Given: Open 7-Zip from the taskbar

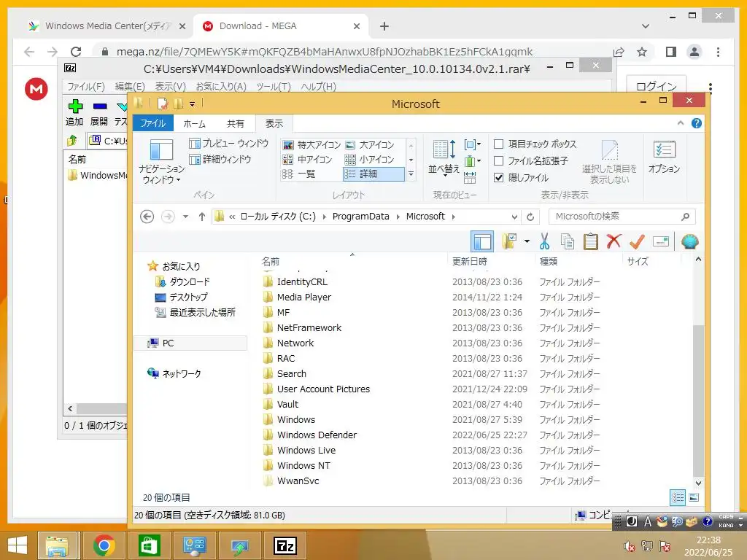Looking at the screenshot, I should point(285,545).
